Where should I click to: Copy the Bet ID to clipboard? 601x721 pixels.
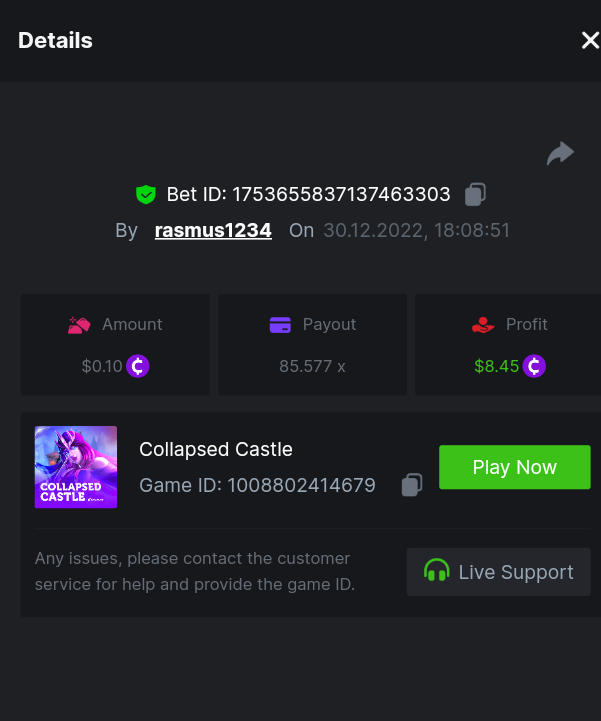tap(476, 194)
